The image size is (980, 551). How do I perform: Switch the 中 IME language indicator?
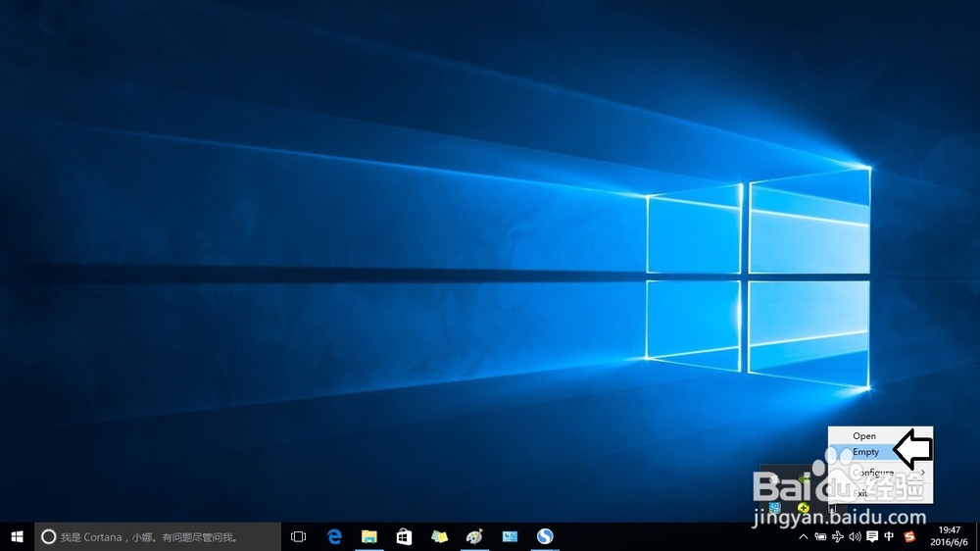click(890, 536)
